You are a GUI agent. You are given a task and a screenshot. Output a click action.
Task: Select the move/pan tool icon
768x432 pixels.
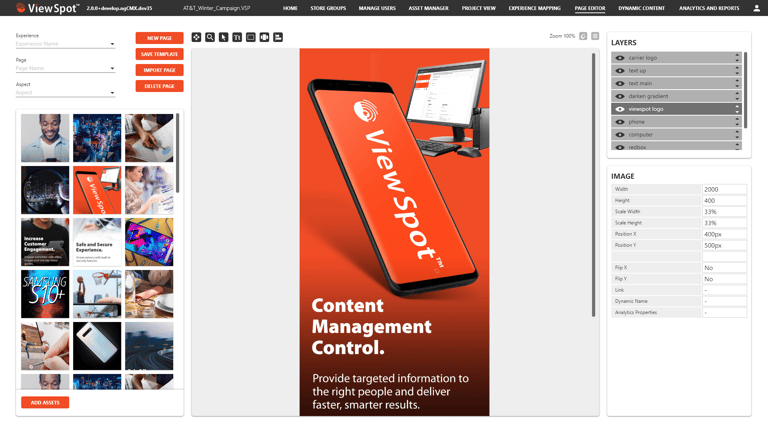point(196,37)
